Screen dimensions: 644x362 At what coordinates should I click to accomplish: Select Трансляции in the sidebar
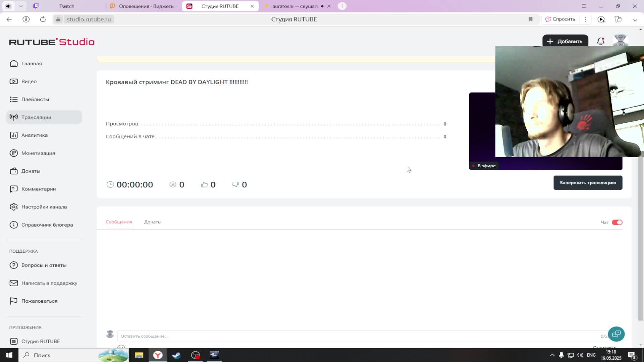coord(44,117)
